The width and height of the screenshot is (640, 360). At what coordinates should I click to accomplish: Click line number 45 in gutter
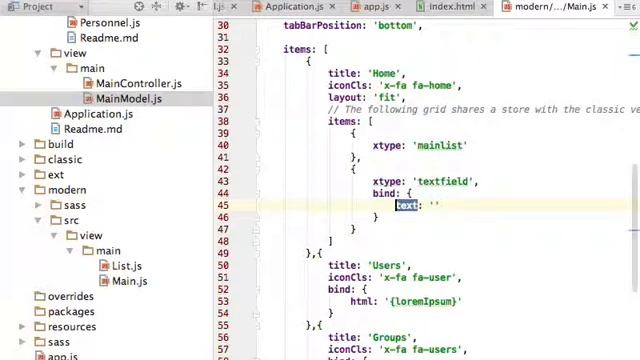coord(223,205)
